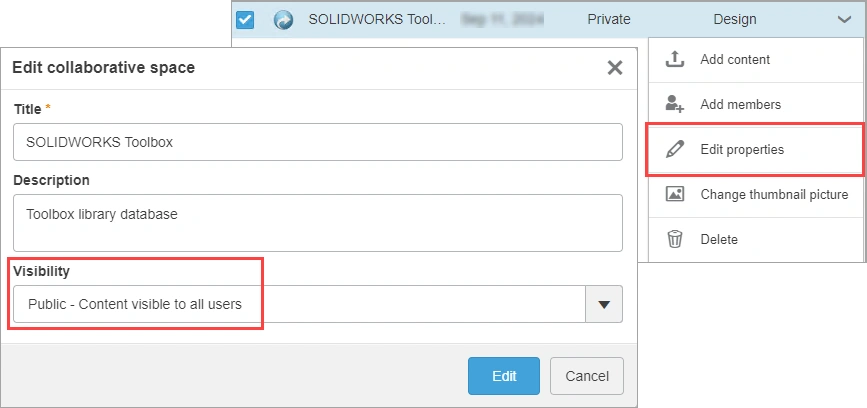Viewport: 867px width, 408px height.
Task: Click the upload icon beside Add content
Action: click(675, 59)
